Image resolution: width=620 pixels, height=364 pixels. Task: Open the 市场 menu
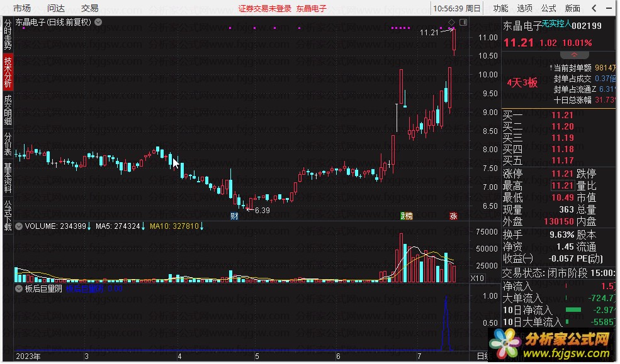click(x=22, y=8)
